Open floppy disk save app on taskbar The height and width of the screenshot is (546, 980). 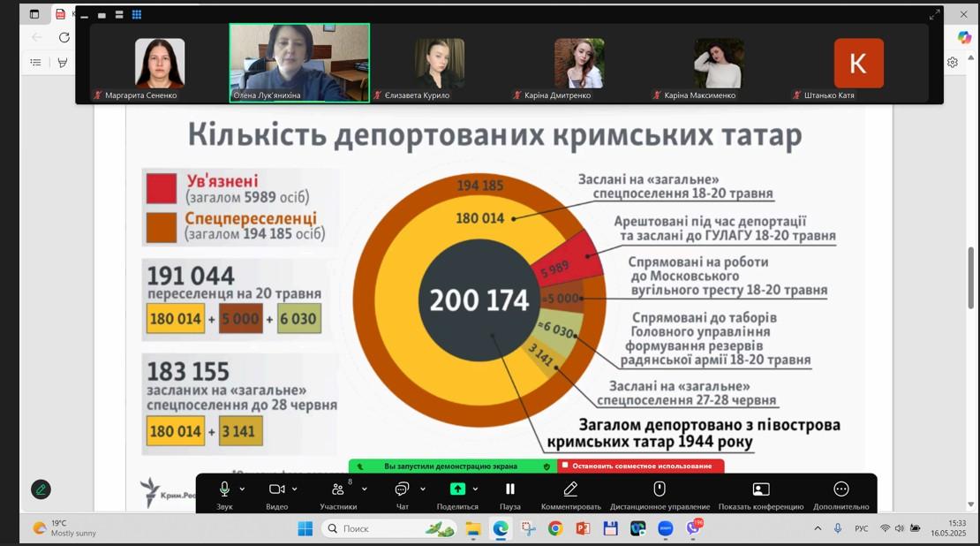(x=610, y=529)
